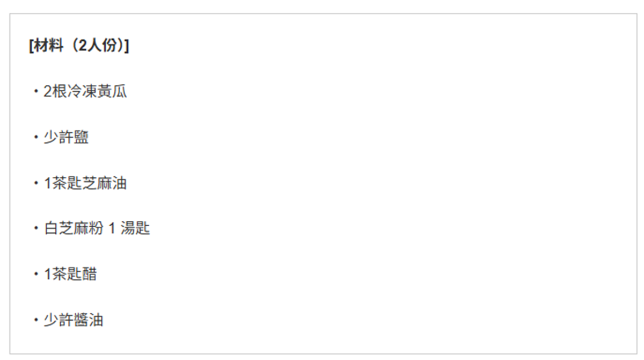Screen dimensions: 644x360
Task: Click the numeral 1 after 白芝麻粉
Action: (112, 229)
